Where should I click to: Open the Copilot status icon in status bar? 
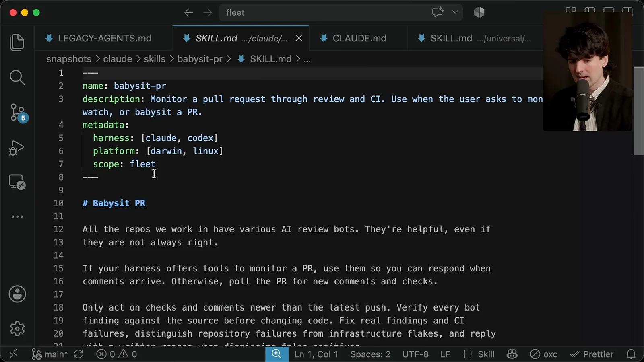(x=512, y=354)
